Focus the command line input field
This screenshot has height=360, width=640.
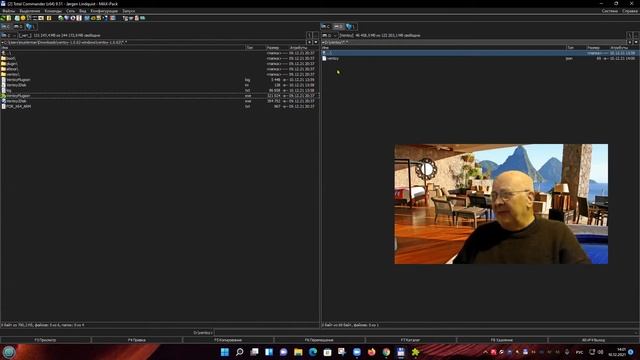[426, 333]
